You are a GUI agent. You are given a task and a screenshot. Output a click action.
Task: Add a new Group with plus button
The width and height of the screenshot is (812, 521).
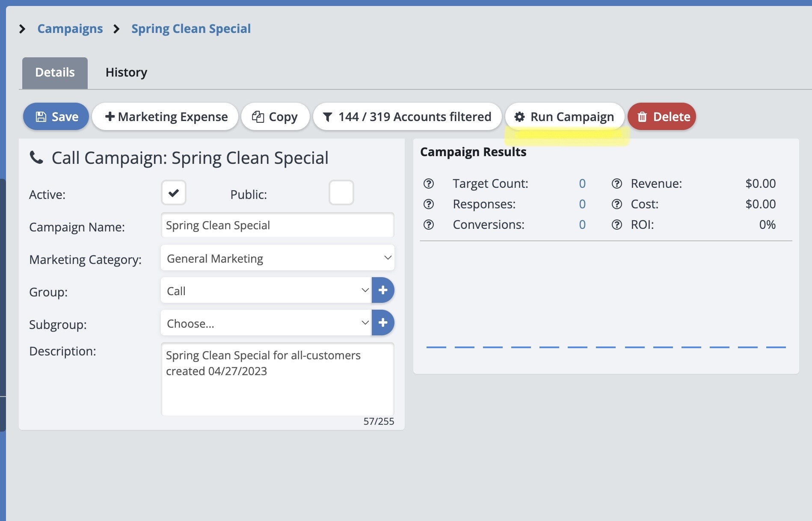383,290
